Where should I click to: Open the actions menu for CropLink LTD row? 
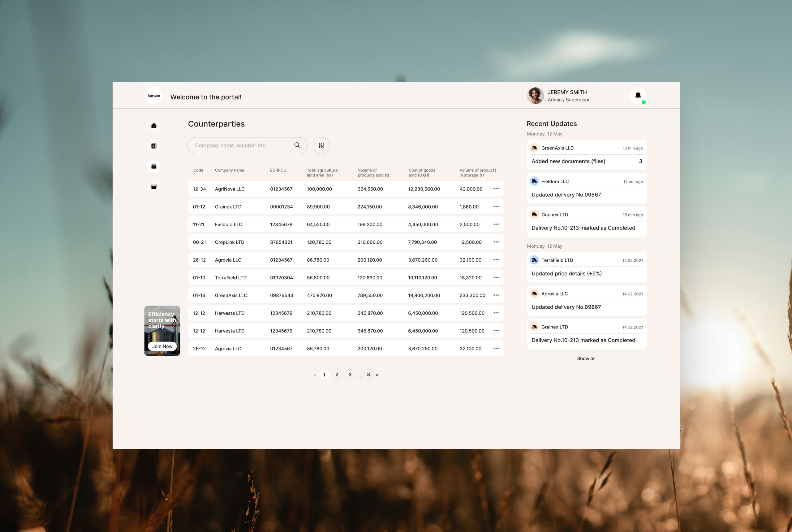496,242
